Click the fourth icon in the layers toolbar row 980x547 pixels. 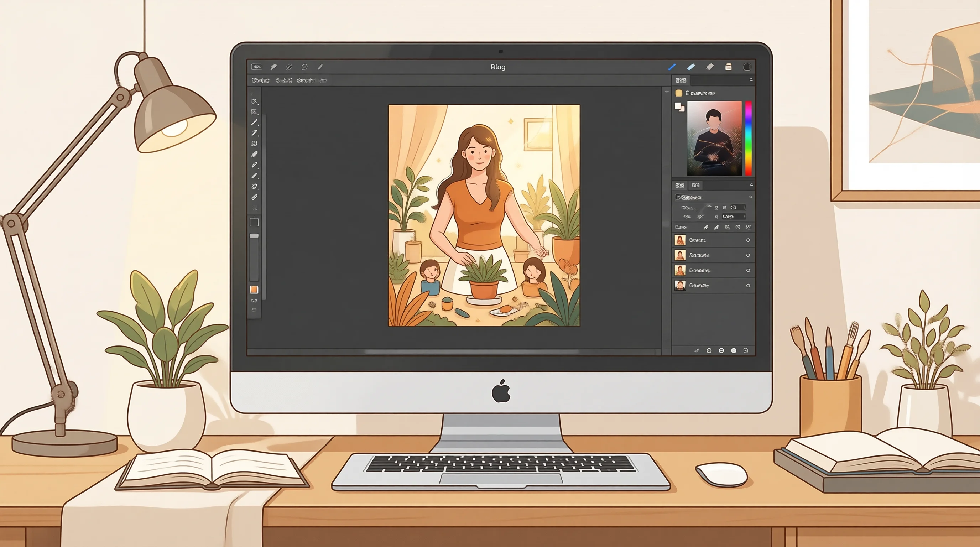(738, 227)
